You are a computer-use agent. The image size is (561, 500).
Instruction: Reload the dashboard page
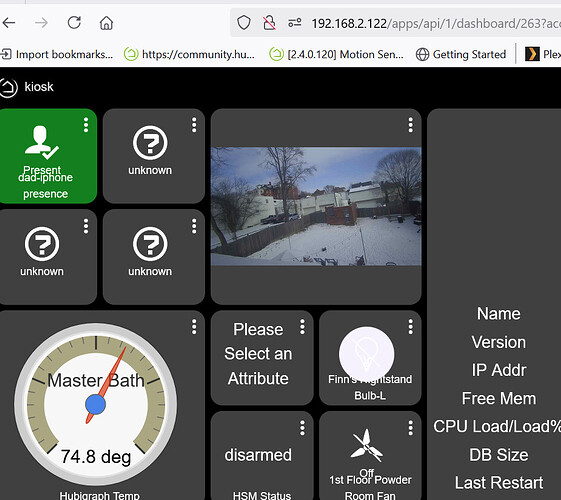(74, 23)
